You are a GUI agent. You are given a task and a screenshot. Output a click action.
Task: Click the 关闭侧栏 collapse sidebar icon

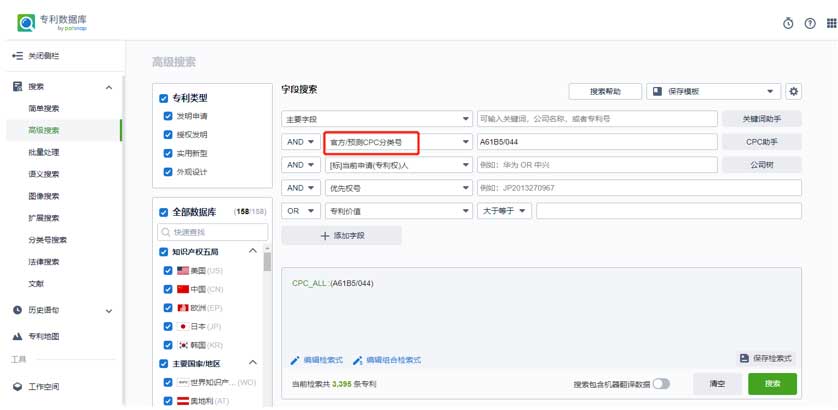[17, 55]
